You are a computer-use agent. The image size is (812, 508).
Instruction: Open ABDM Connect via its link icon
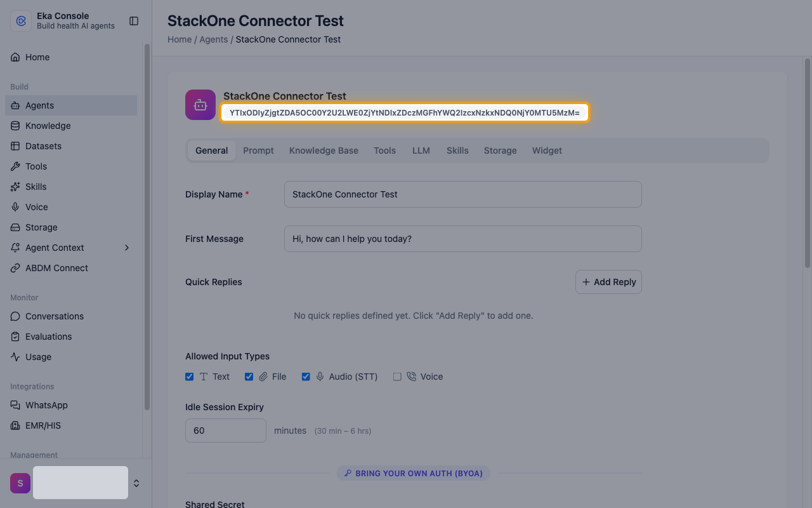point(15,268)
